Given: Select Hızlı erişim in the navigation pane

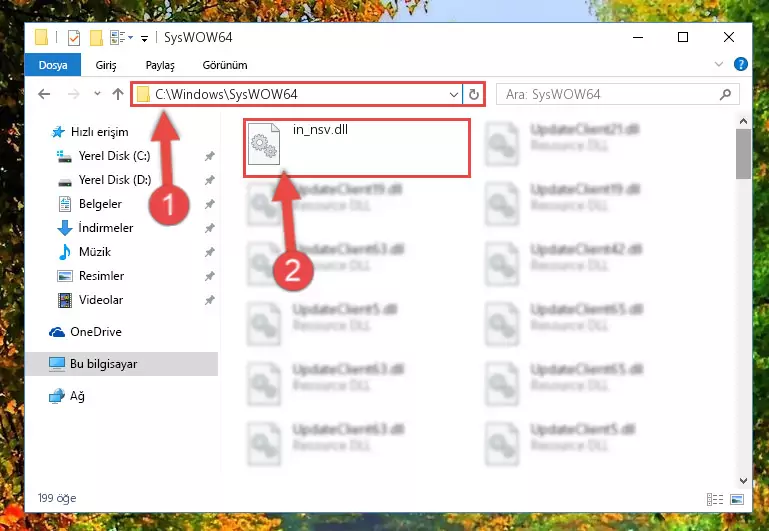Looking at the screenshot, I should click(100, 132).
